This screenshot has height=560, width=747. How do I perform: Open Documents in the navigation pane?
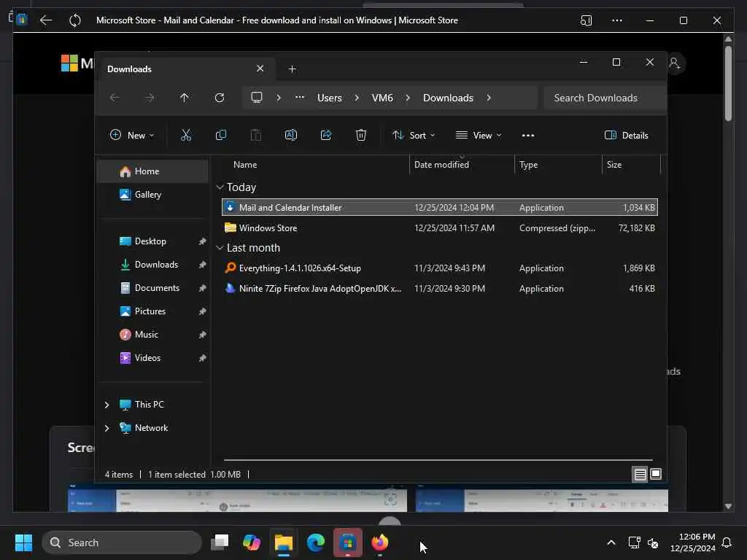pyautogui.click(x=152, y=288)
